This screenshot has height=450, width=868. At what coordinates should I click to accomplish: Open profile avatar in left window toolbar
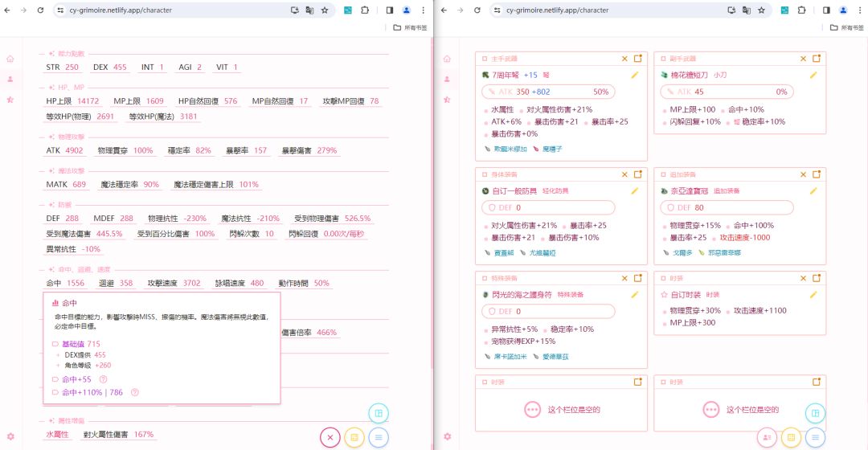coord(407,10)
